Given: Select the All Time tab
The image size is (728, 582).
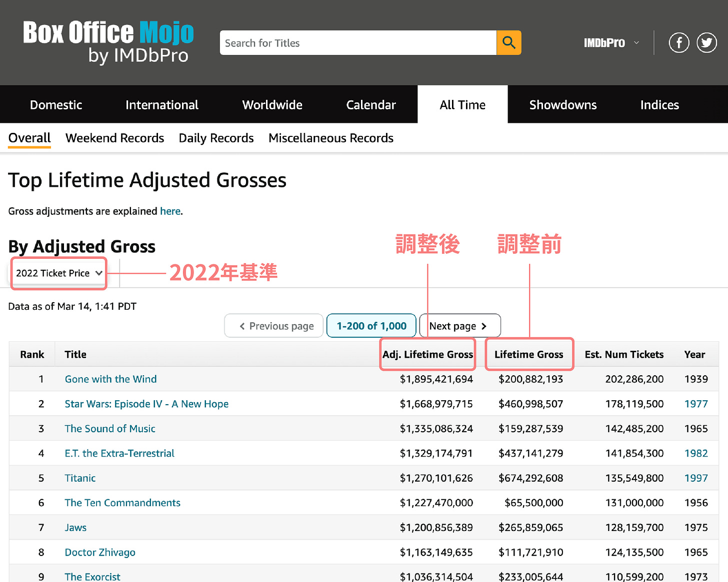Looking at the screenshot, I should tap(462, 105).
